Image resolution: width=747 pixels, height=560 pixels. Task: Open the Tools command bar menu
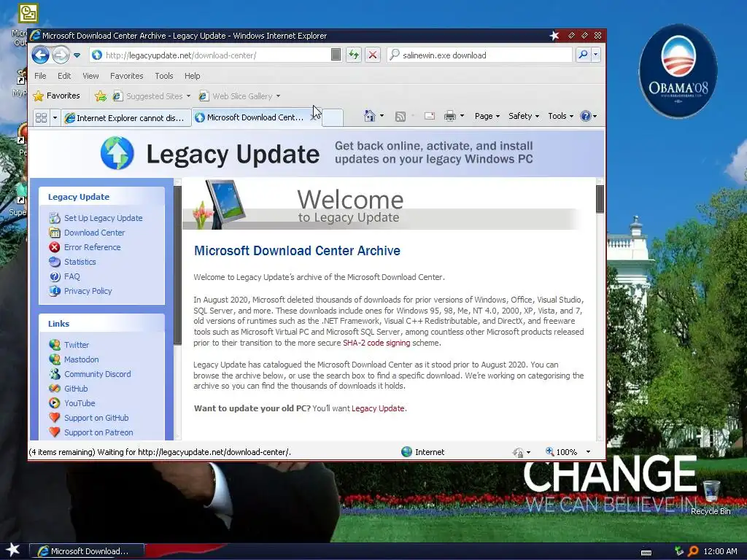click(x=560, y=116)
